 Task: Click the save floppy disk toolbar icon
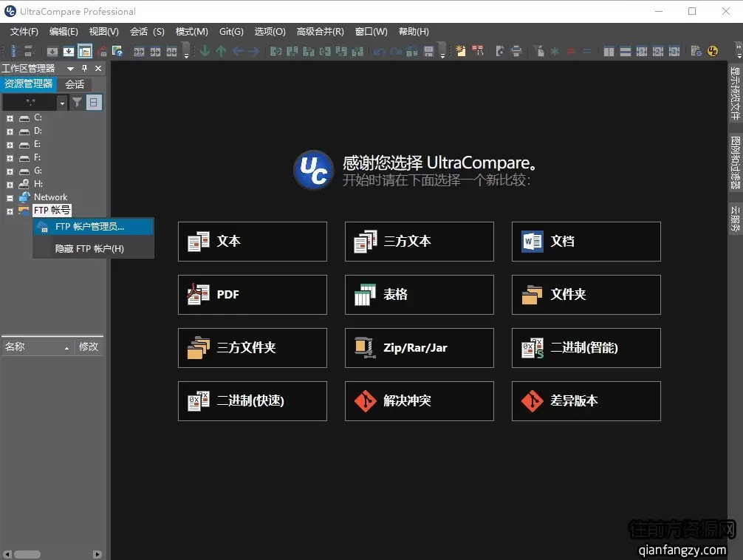pyautogui.click(x=428, y=51)
